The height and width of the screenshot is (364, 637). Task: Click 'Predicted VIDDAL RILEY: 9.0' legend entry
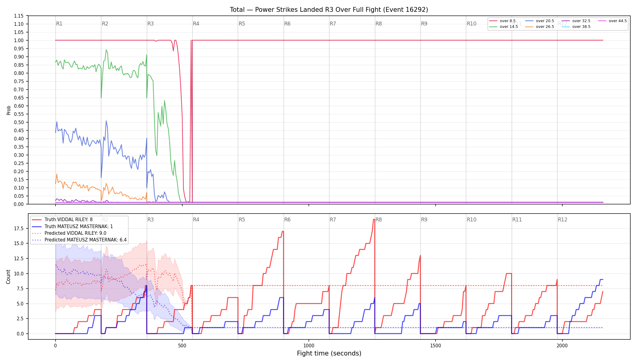[x=69, y=233]
